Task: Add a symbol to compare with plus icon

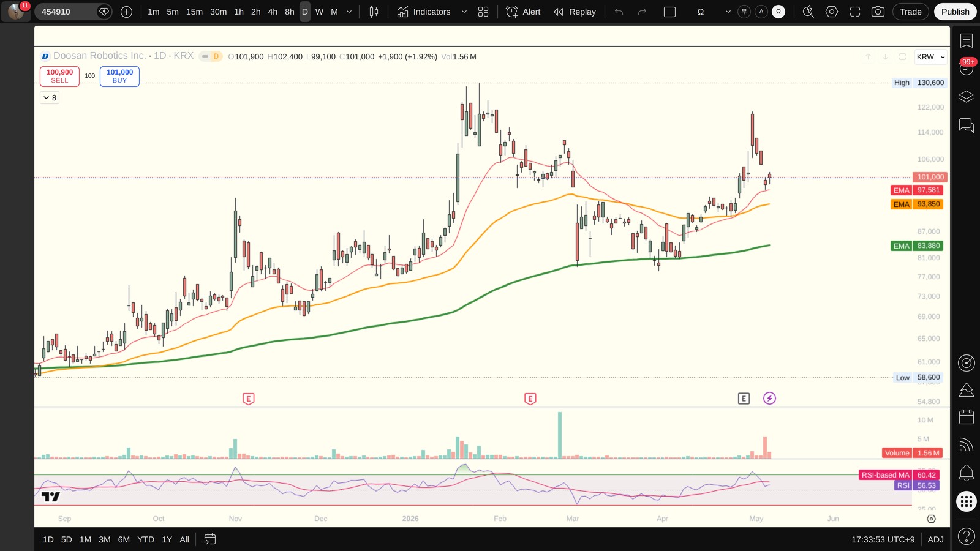Action: (x=126, y=12)
